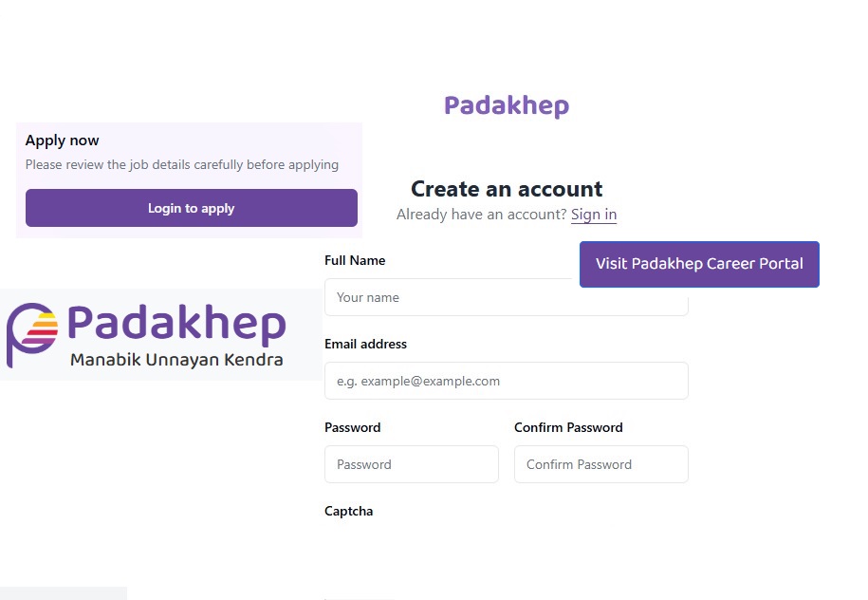Click the Confirm Password label text

pyautogui.click(x=568, y=428)
